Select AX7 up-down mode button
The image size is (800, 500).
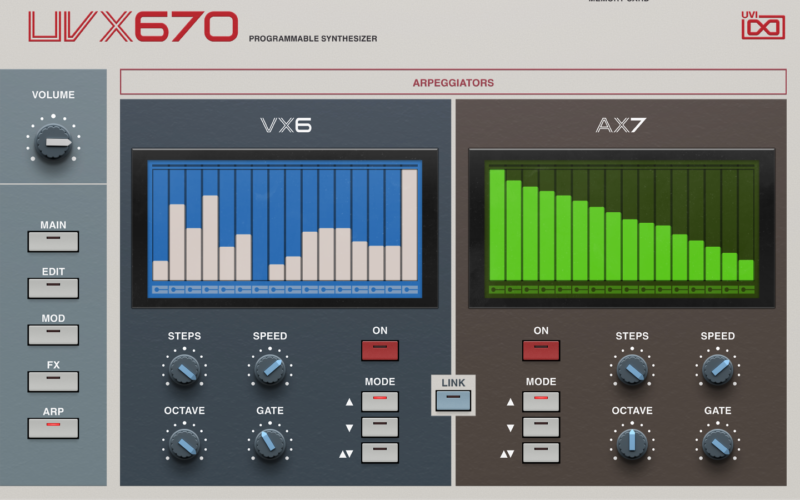(541, 453)
